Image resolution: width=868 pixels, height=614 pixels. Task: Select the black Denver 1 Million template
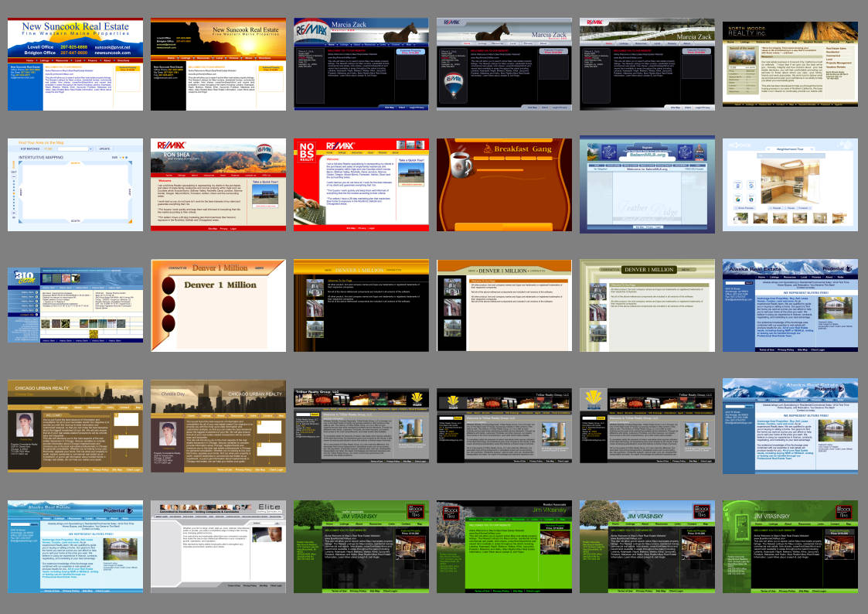(361, 305)
